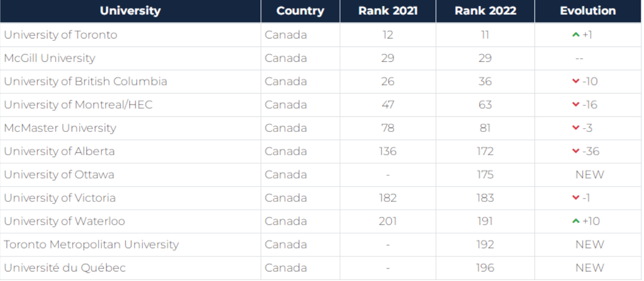Click the Toronto Metropolitan University name
This screenshot has height=281, width=644.
point(92,245)
